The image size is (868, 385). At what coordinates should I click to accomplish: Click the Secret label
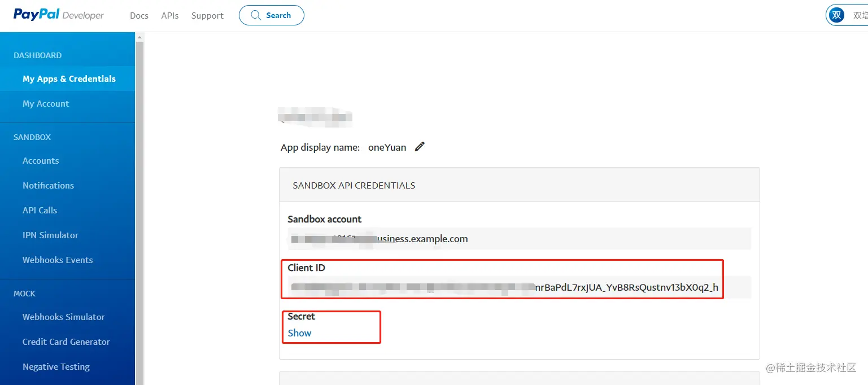pos(302,316)
